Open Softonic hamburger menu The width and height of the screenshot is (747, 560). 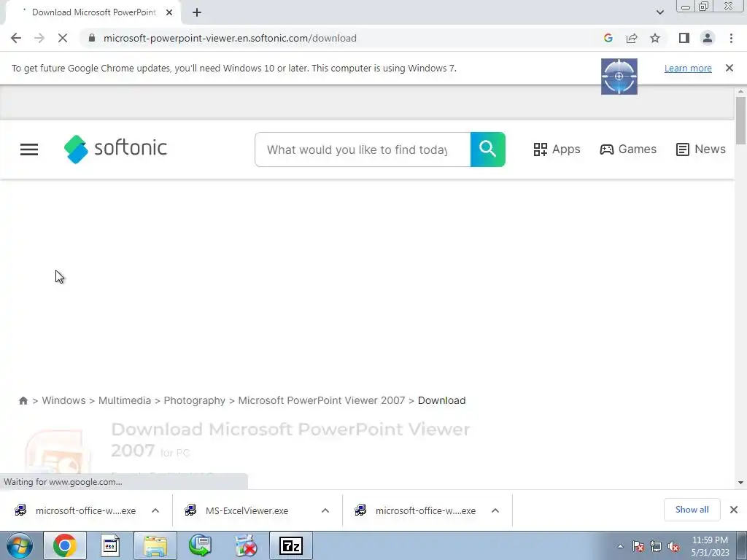29,149
